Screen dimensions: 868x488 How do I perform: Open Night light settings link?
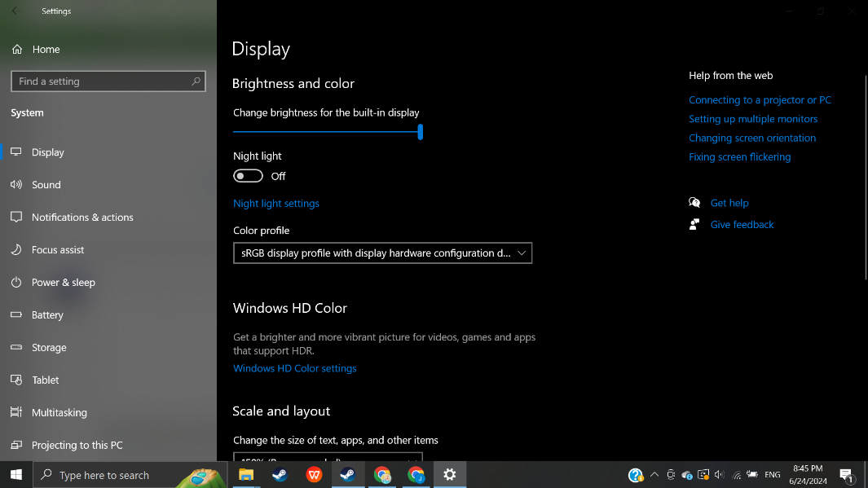(276, 204)
